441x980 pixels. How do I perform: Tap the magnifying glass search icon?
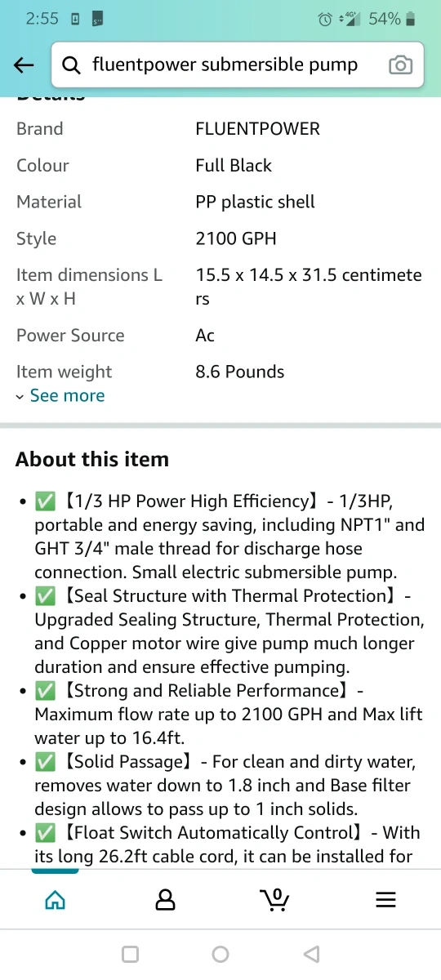click(72, 65)
